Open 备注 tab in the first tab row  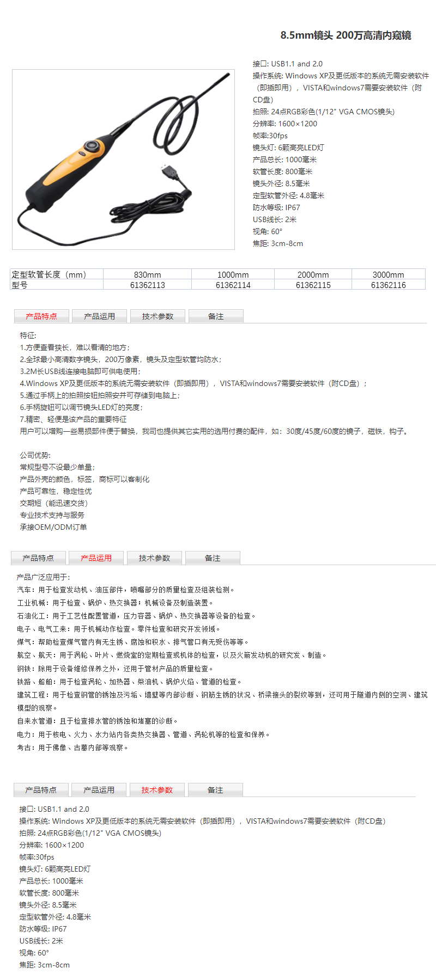point(216,316)
